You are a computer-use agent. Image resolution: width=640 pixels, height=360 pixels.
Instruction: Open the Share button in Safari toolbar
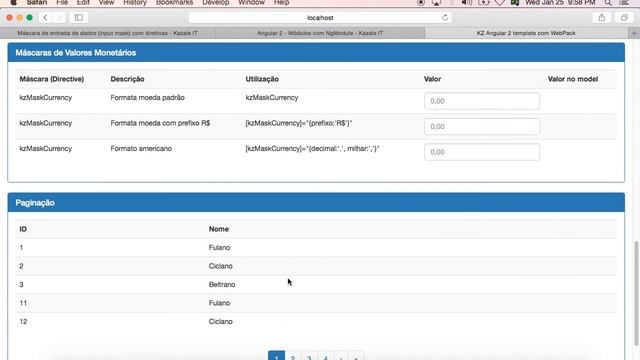(x=602, y=18)
